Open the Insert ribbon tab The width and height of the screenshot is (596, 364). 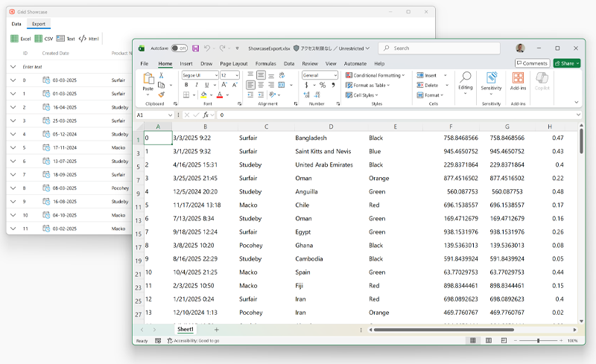[x=186, y=63]
